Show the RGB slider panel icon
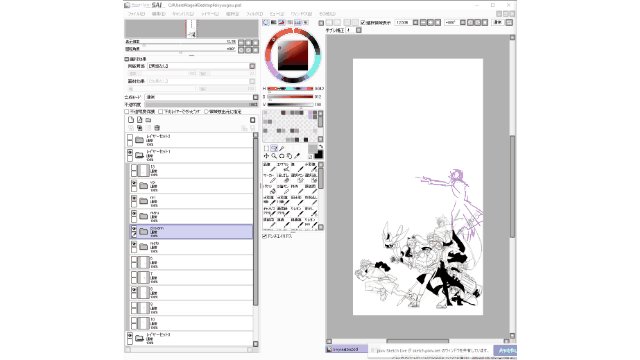The width and height of the screenshot is (640, 360). click(273, 22)
